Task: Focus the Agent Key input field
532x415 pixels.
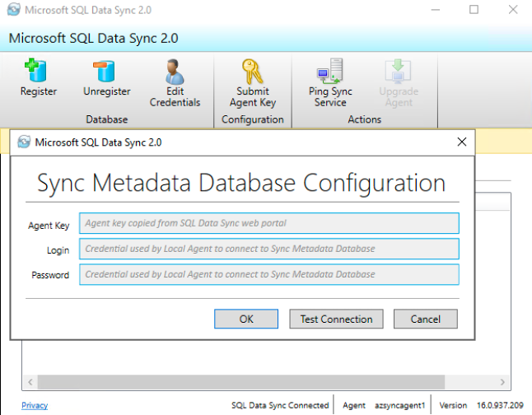Action: point(269,223)
